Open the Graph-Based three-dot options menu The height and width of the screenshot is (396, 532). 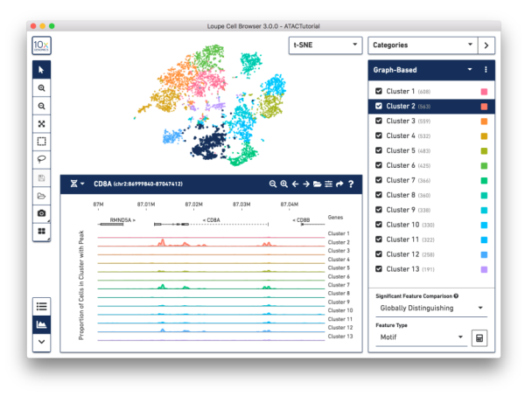(x=486, y=69)
